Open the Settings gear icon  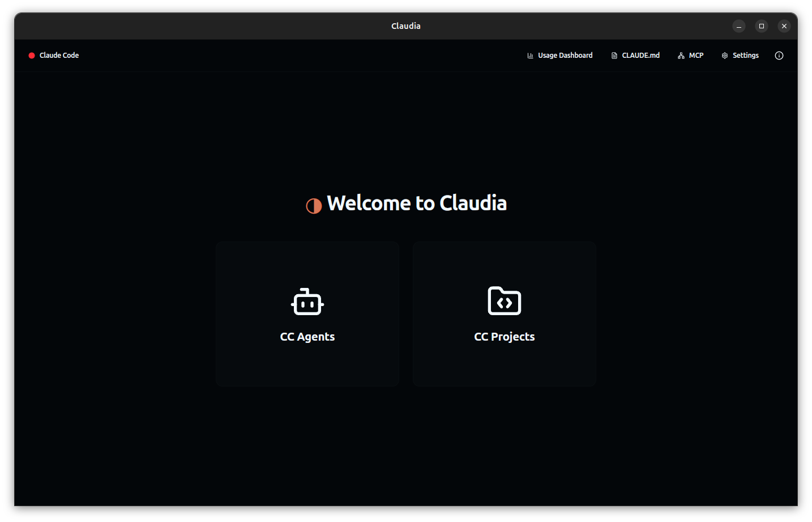tap(724, 55)
